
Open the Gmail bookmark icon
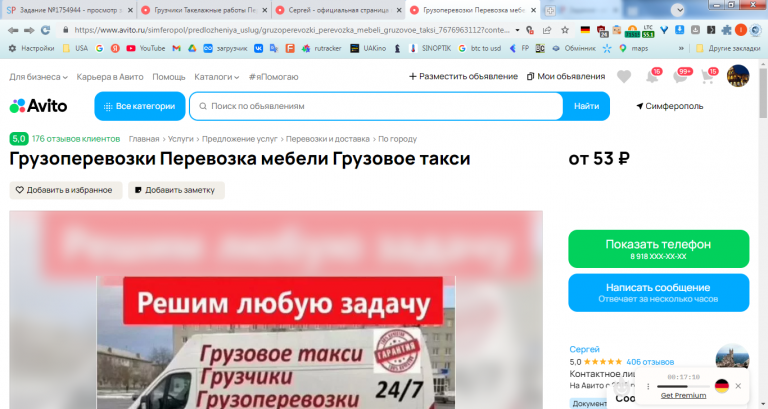[x=176, y=48]
